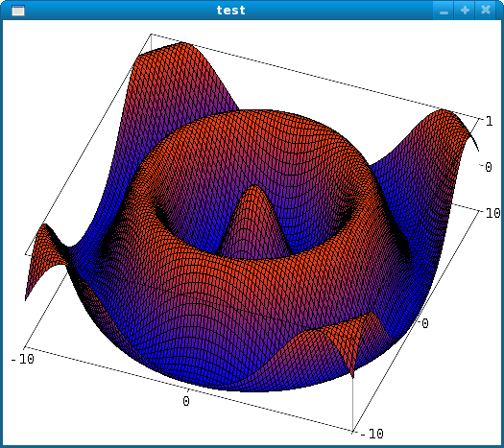The width and height of the screenshot is (504, 448).
Task: Click the z-axis label "1"
Action: [489, 121]
